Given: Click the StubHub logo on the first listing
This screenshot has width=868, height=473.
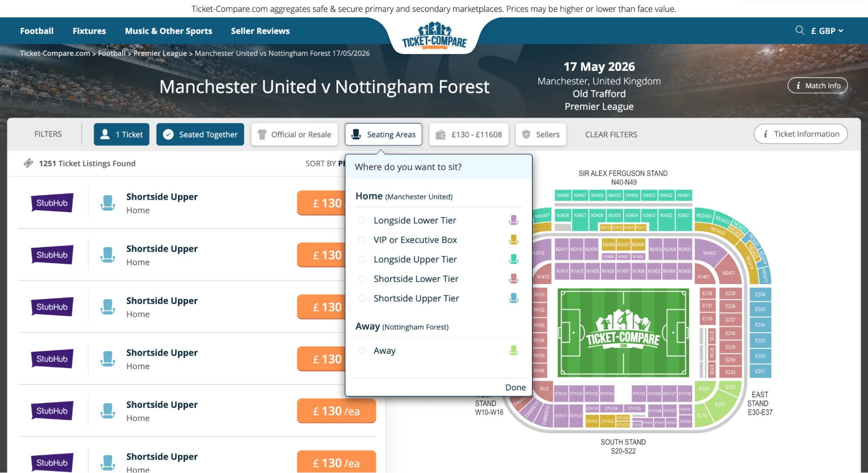Looking at the screenshot, I should [x=52, y=202].
